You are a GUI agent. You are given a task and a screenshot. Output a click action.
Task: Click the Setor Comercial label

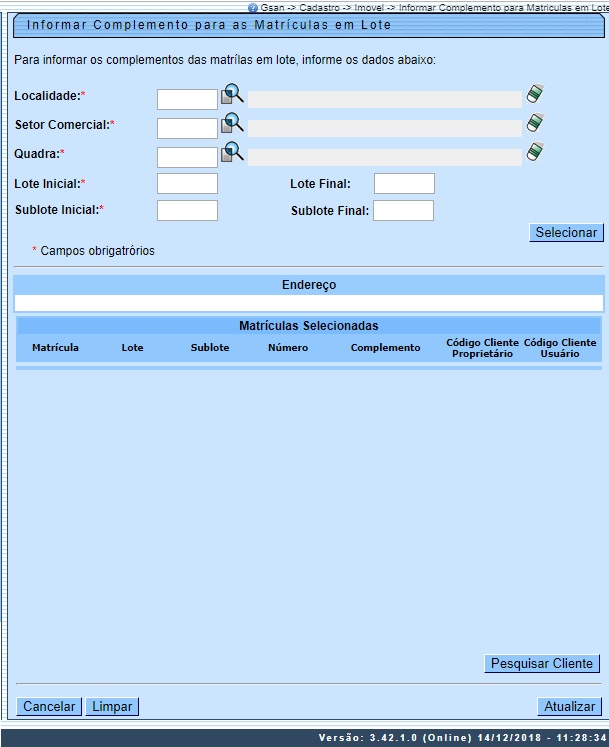pos(64,125)
